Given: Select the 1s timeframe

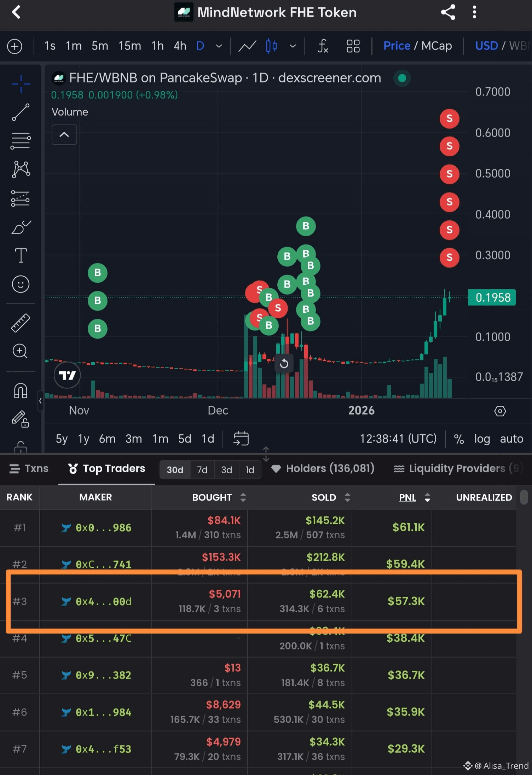Looking at the screenshot, I should click(50, 46).
